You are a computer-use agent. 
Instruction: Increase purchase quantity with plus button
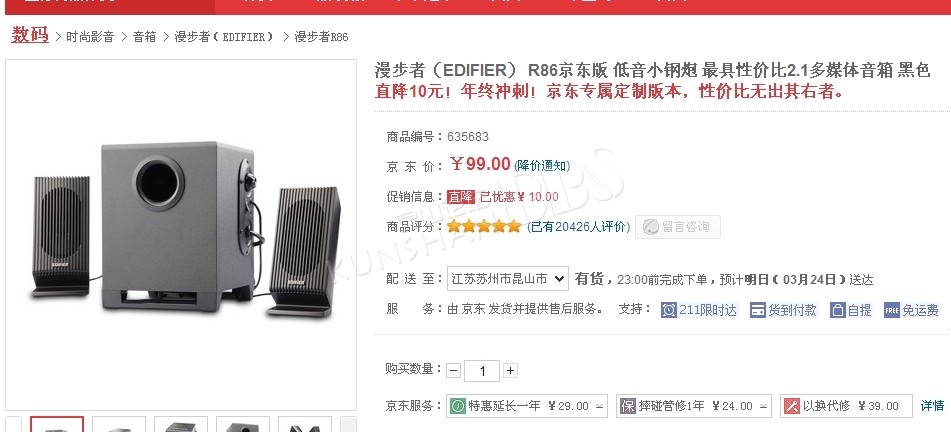pyautogui.click(x=511, y=370)
